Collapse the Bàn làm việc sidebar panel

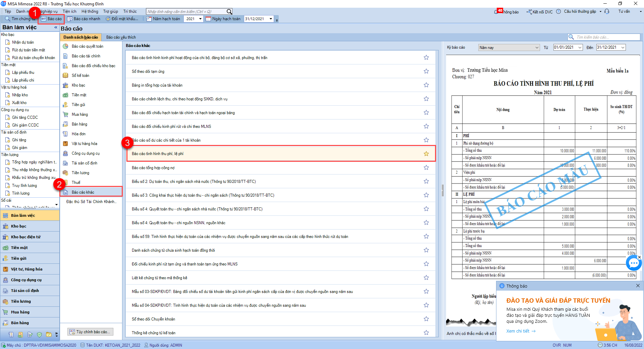(56, 28)
